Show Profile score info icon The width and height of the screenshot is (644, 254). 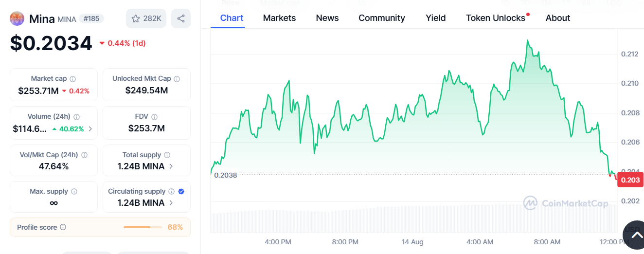(x=63, y=227)
